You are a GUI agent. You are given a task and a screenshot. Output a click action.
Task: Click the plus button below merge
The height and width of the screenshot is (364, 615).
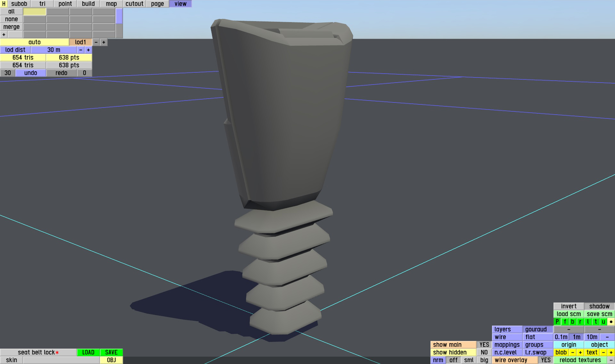pyautogui.click(x=4, y=35)
